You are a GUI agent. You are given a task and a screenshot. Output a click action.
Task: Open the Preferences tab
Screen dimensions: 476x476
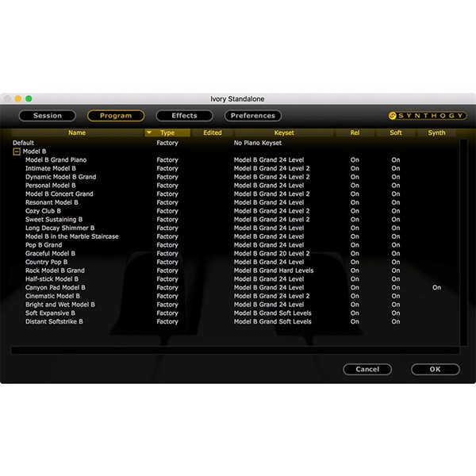252,116
